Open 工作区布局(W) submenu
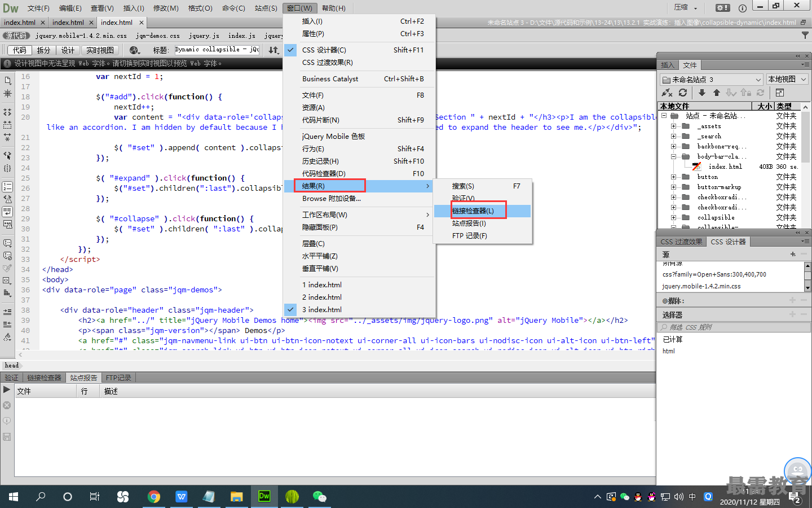Screen dimensions: 812x508 tap(359, 214)
